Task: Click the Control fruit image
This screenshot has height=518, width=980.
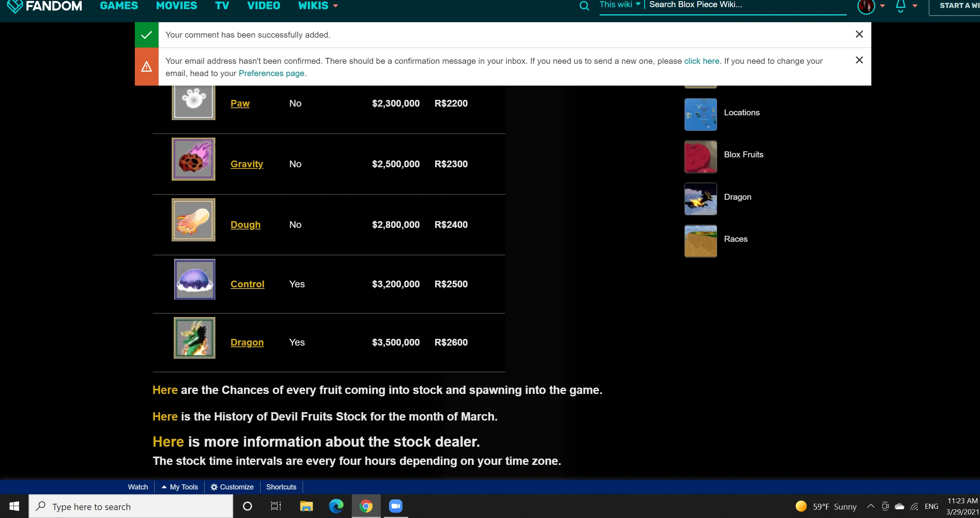Action: (x=194, y=279)
